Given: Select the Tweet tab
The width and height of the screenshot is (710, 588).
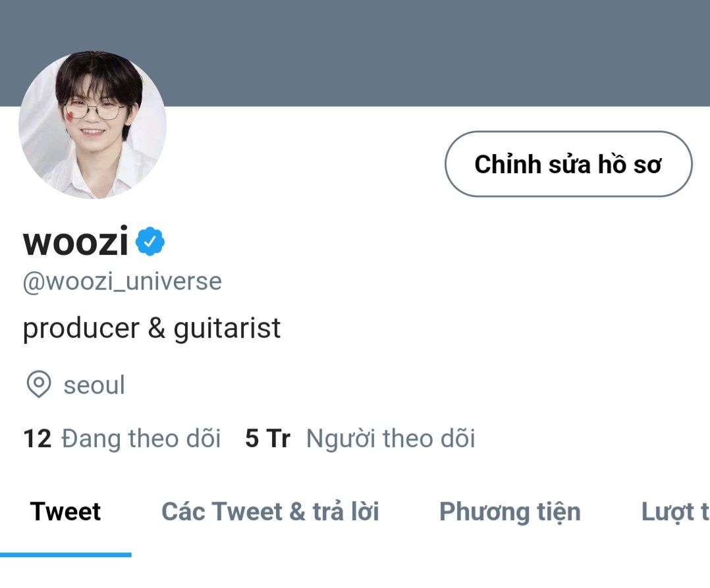Looking at the screenshot, I should coord(65,512).
